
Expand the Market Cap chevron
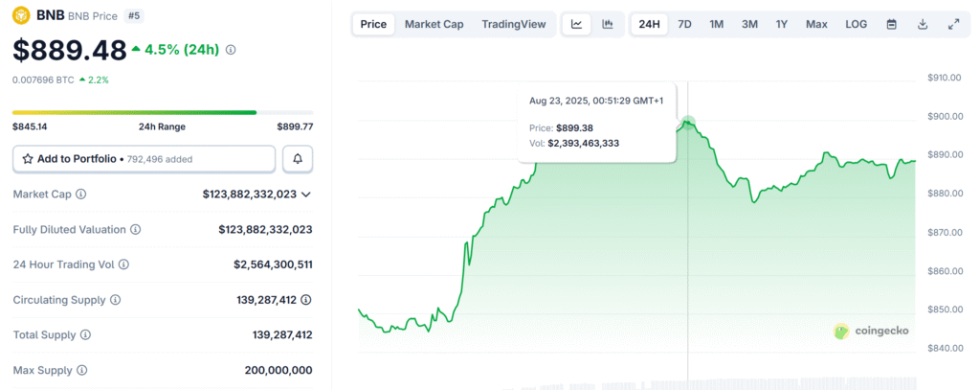[x=306, y=195]
